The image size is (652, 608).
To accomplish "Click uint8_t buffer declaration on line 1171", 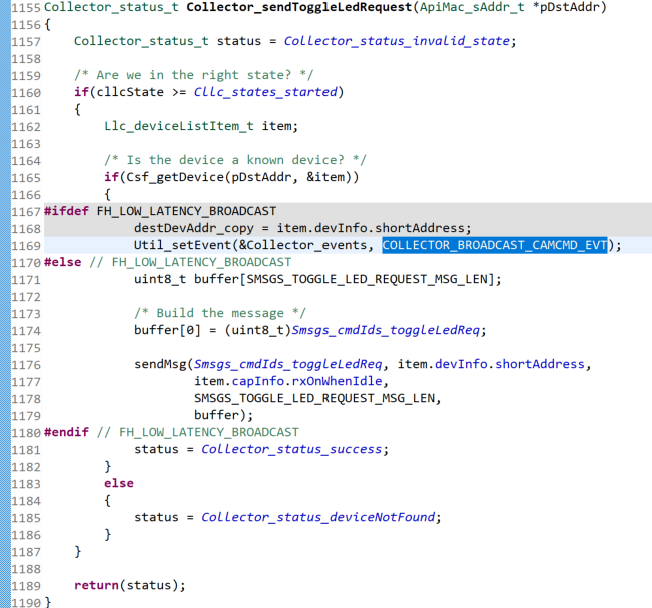I will pyautogui.click(x=318, y=279).
